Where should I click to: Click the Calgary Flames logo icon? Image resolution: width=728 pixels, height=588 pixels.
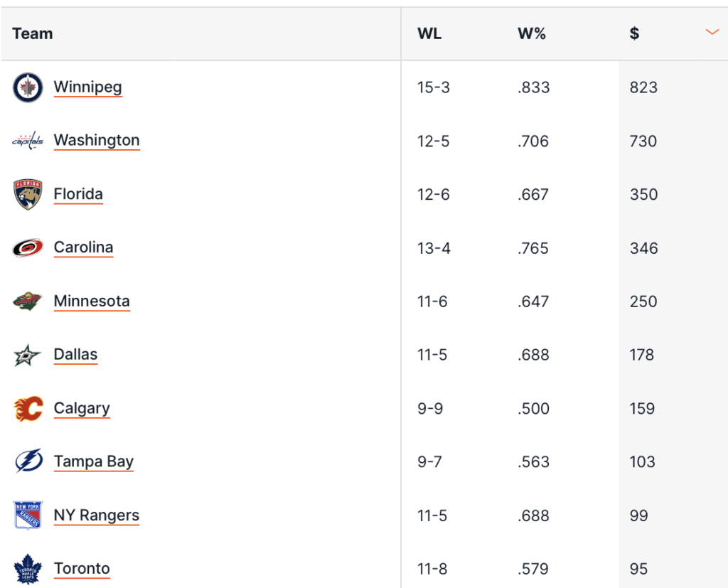[28, 409]
